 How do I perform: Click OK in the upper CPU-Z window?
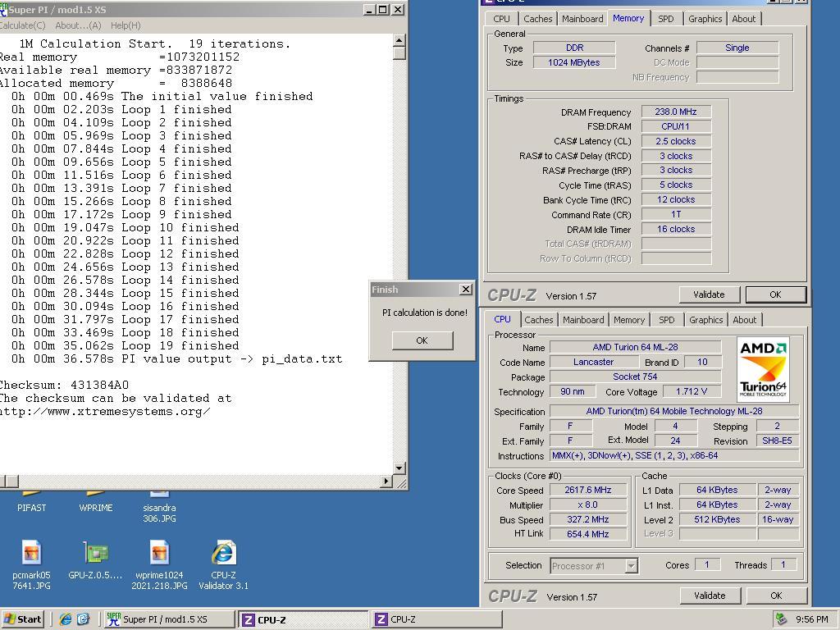(x=775, y=294)
